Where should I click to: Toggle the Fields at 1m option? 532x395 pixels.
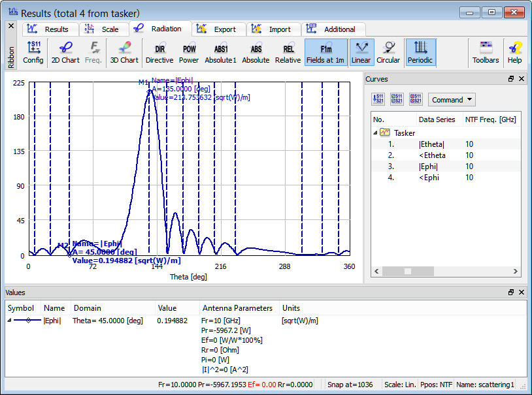pyautogui.click(x=325, y=52)
